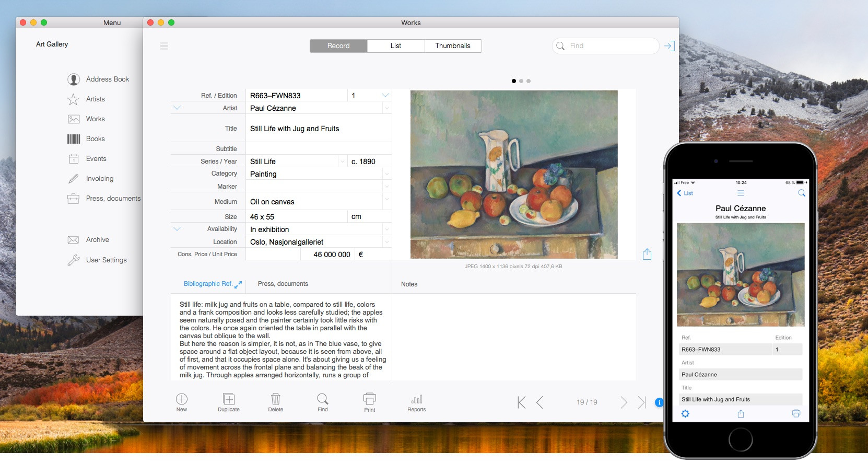The image size is (868, 462).
Task: Select the Press, documents tab below record
Action: (x=283, y=284)
